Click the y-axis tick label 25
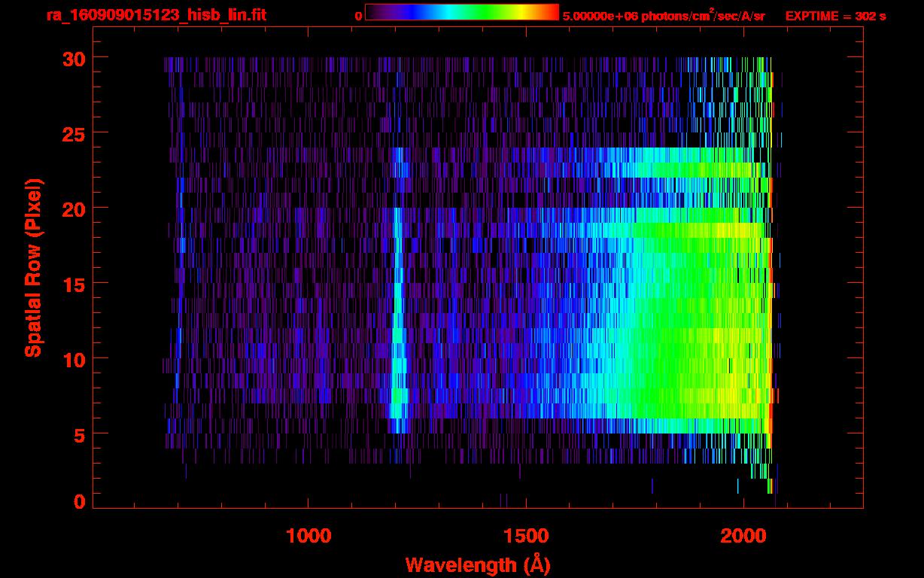 click(x=72, y=132)
